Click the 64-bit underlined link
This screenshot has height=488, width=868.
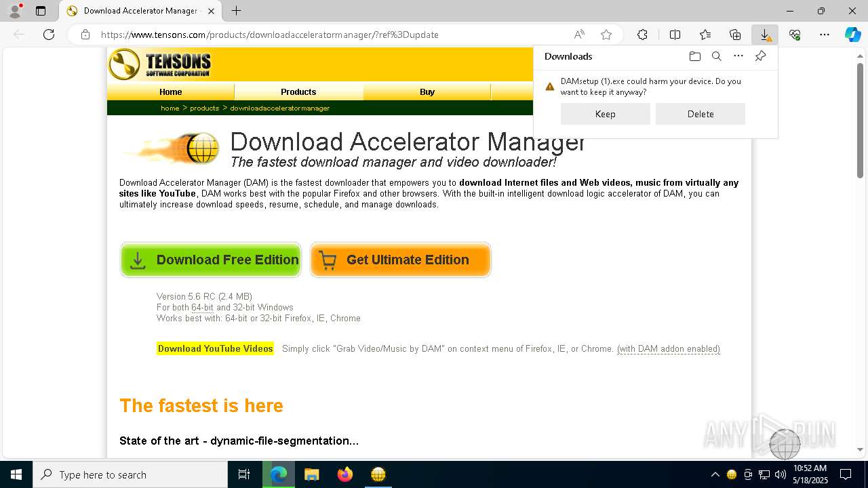pos(202,307)
